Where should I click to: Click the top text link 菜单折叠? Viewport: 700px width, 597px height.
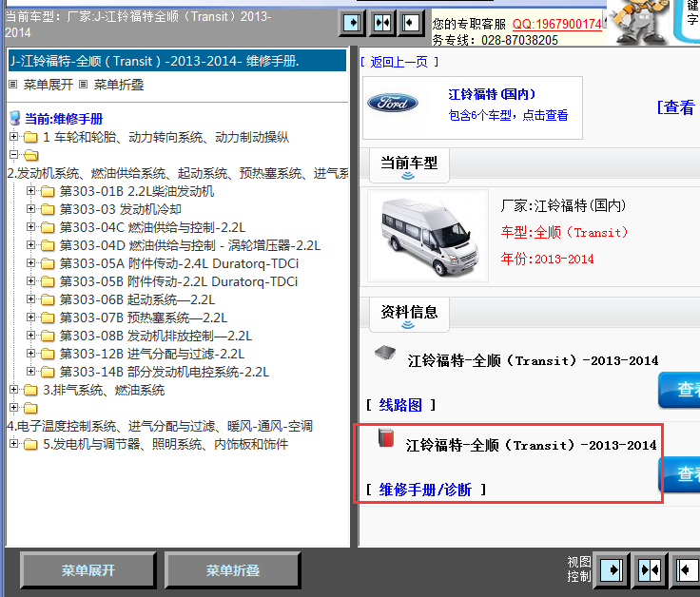[119, 85]
